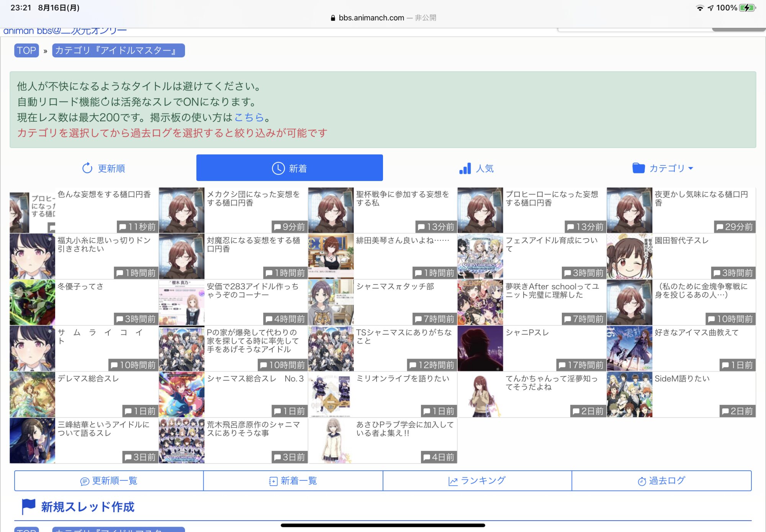Click the clock icon on 過去ログ
Viewport: 766px width, 532px height.
tap(642, 481)
